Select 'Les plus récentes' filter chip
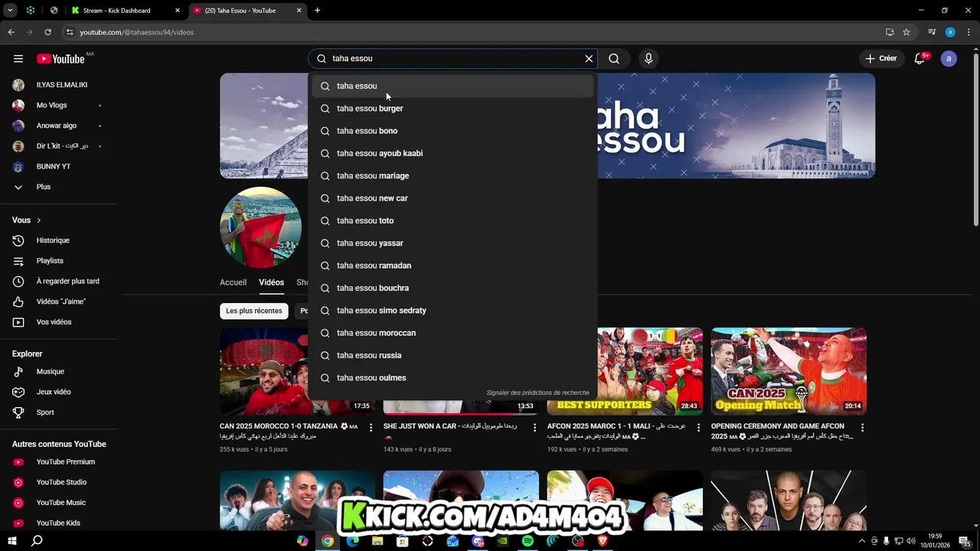This screenshot has height=551, width=980. tap(254, 311)
